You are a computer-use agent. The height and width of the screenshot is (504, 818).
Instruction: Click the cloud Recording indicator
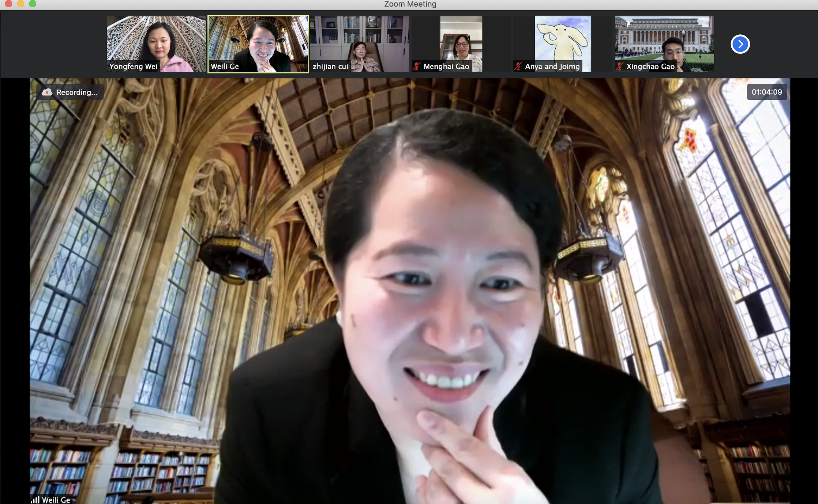coord(70,92)
